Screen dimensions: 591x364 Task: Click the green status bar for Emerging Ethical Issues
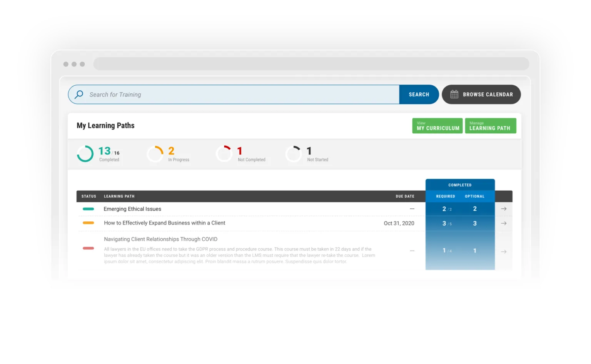(88, 209)
